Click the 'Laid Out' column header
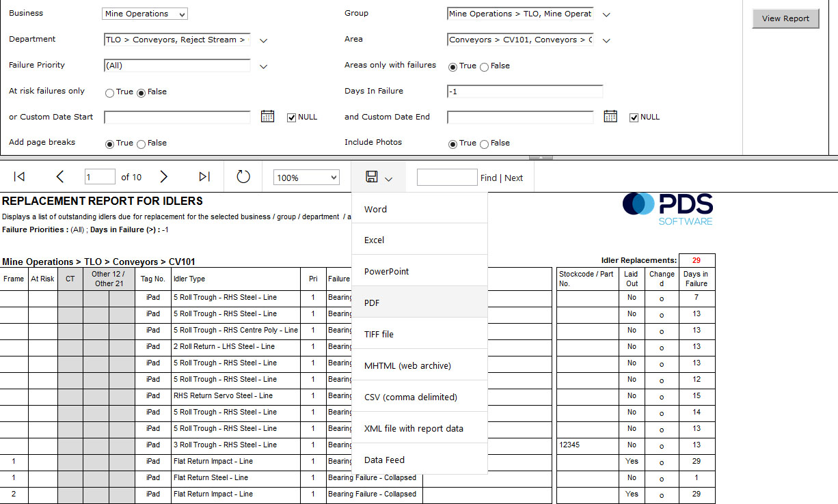Viewport: 838px width, 504px height. click(632, 279)
